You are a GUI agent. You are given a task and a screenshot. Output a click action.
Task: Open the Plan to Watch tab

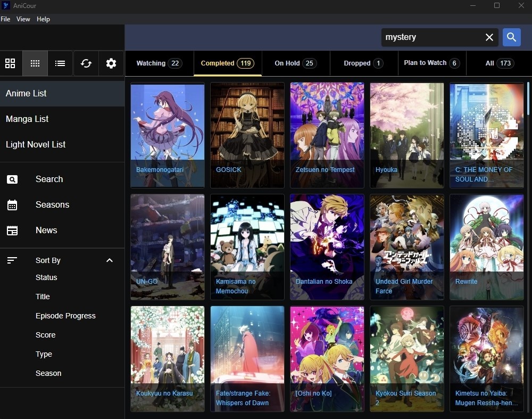432,63
